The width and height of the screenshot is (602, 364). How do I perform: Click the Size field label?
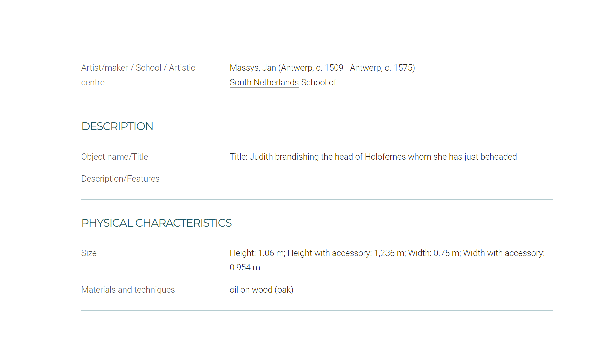[89, 253]
